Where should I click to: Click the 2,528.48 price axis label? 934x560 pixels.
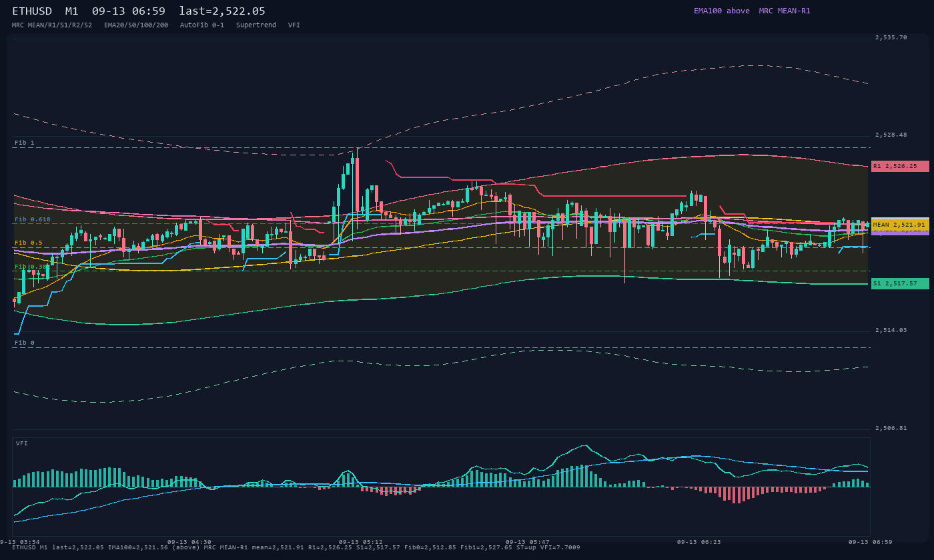click(891, 135)
